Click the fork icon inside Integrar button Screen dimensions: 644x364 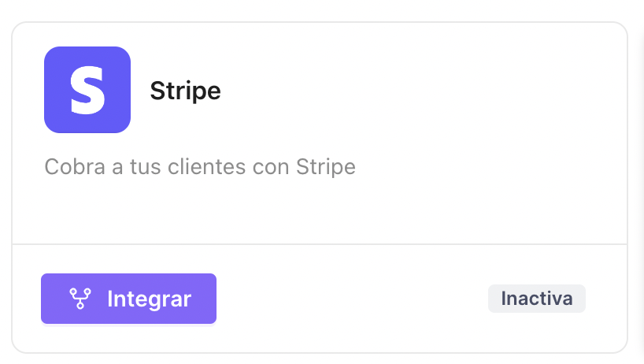80,299
